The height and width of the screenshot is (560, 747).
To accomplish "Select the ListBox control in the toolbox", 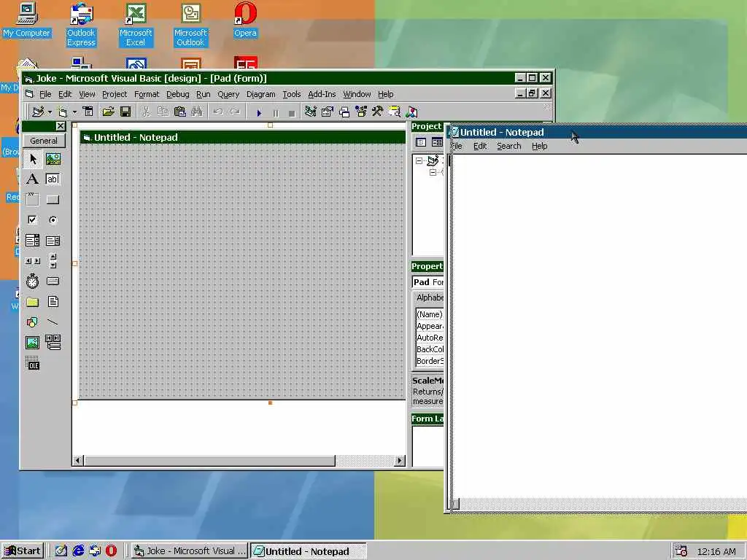I will coord(53,241).
